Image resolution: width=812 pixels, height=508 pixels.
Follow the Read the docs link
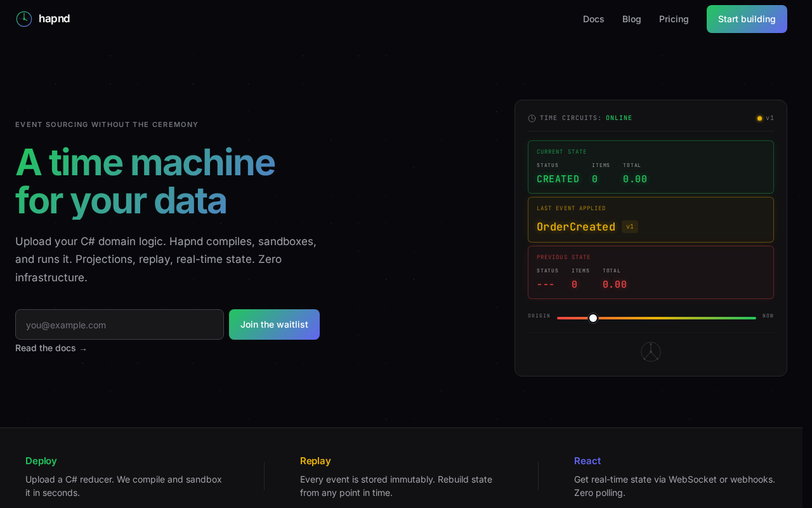[46, 348]
